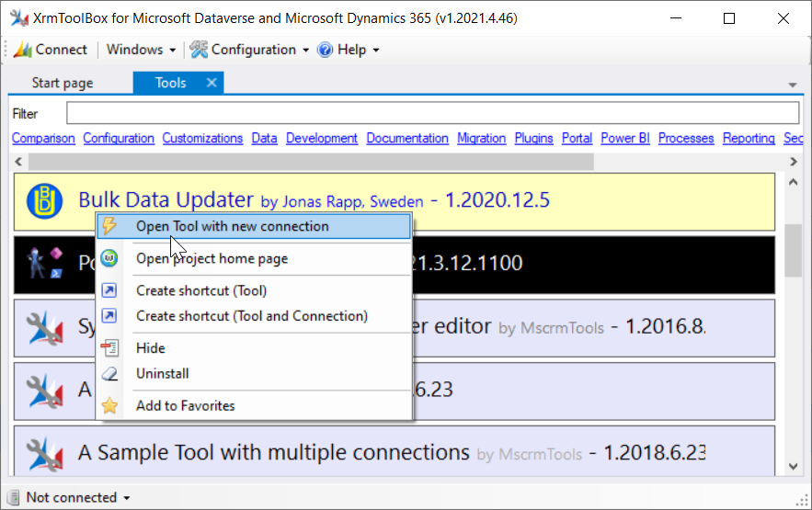The height and width of the screenshot is (510, 812).
Task: Open the Windows dropdown menu
Action: click(x=141, y=50)
